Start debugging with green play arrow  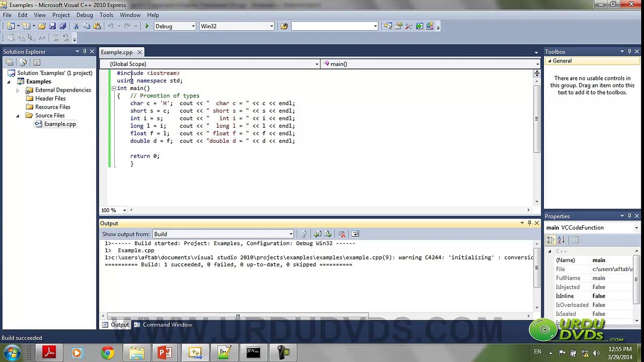coord(147,26)
